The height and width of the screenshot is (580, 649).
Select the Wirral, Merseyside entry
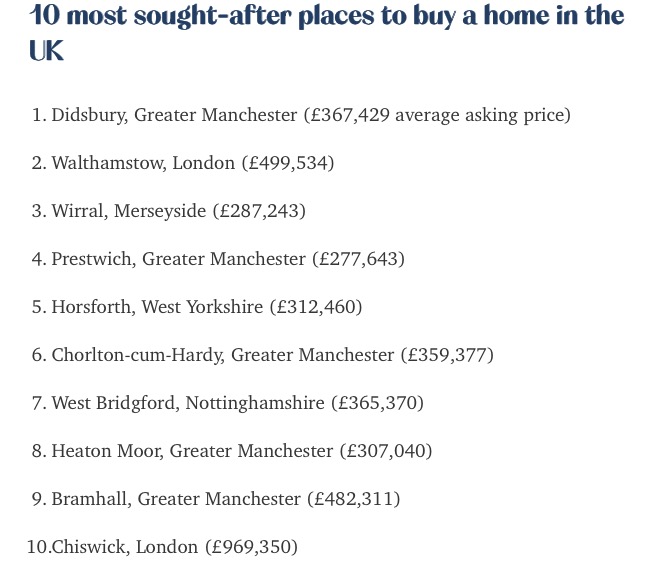click(168, 211)
